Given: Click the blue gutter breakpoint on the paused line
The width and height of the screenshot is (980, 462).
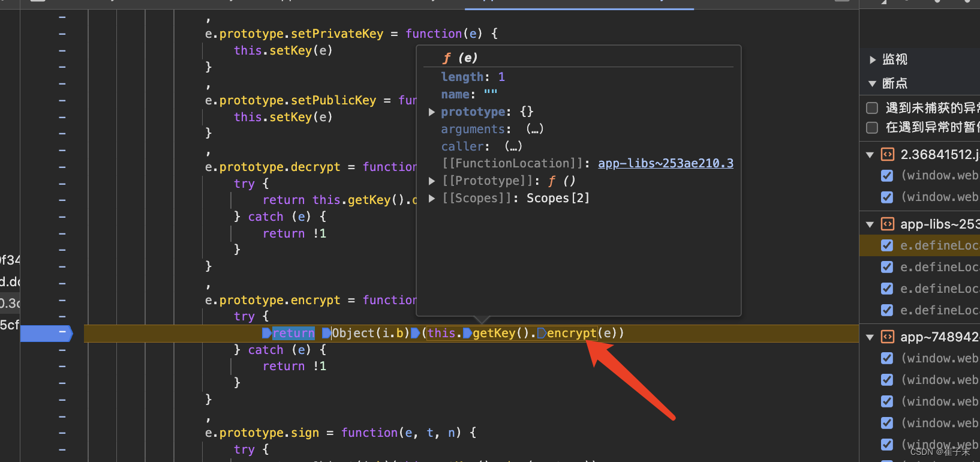Looking at the screenshot, I should pyautogui.click(x=46, y=333).
